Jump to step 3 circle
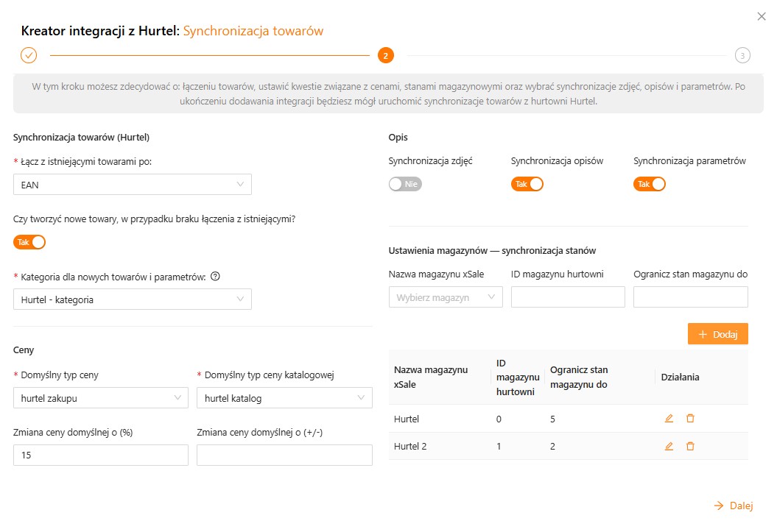The height and width of the screenshot is (532, 777). point(742,55)
